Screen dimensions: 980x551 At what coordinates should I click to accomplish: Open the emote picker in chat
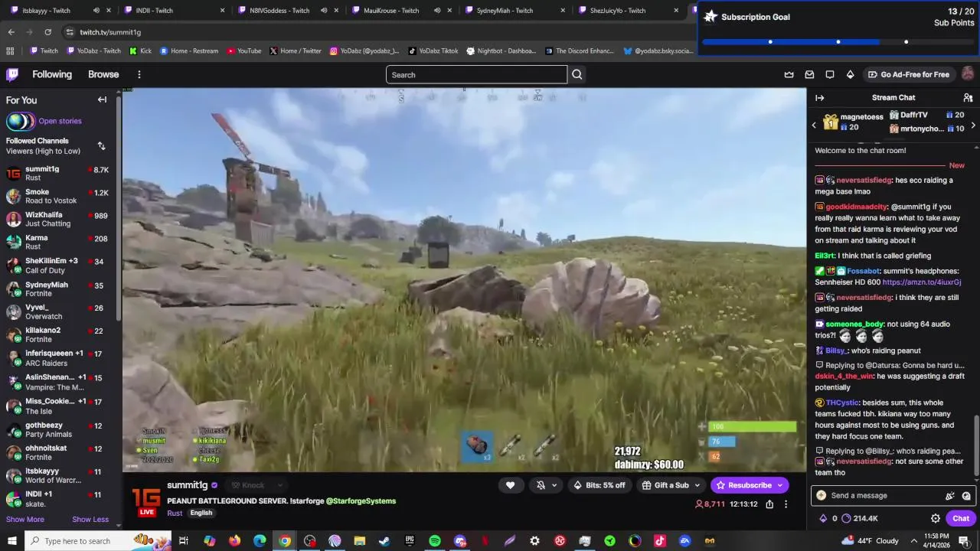pos(966,495)
